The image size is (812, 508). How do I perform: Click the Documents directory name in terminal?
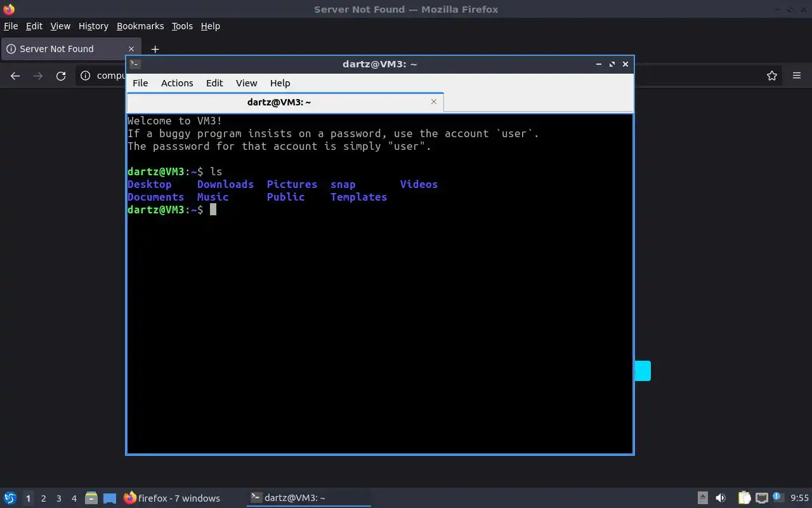point(156,197)
